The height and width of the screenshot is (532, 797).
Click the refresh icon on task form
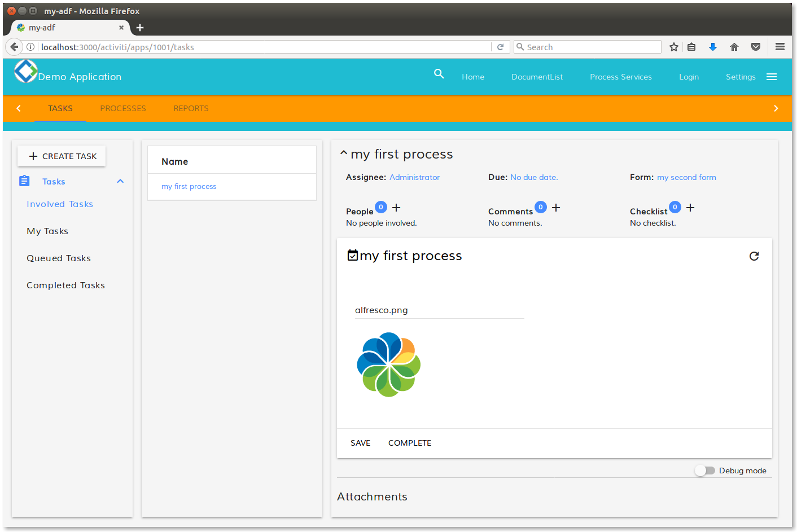pyautogui.click(x=754, y=256)
